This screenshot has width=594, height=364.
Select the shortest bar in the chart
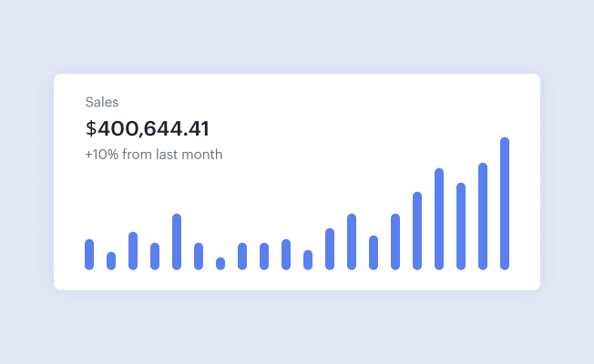[220, 264]
